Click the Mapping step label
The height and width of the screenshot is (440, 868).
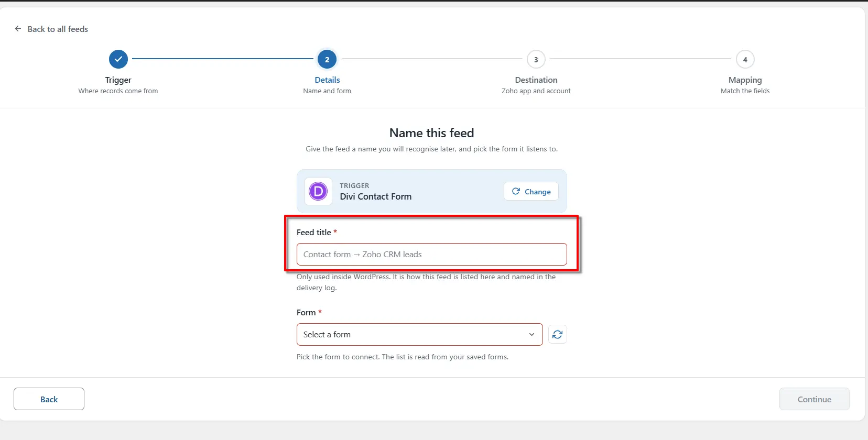coord(745,80)
